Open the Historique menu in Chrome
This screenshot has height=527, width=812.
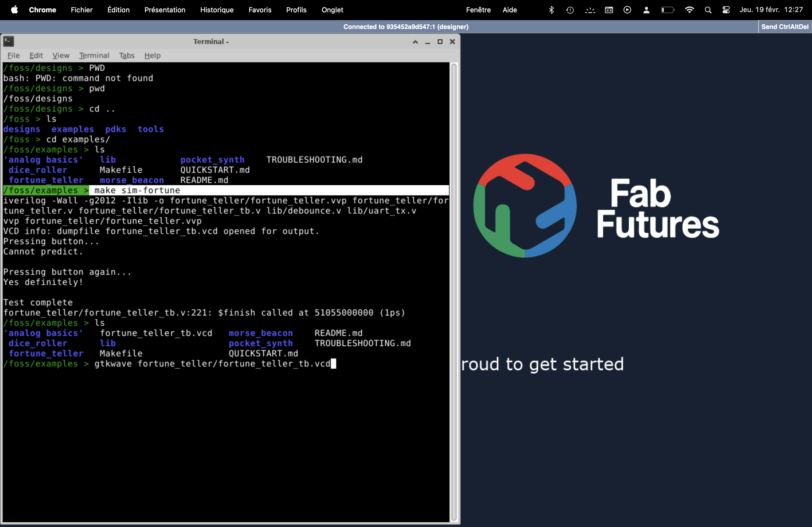coord(217,10)
